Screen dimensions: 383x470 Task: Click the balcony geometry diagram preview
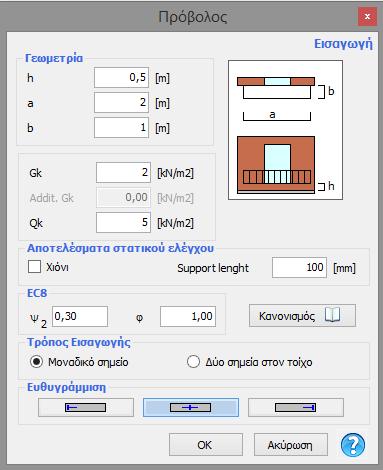(x=285, y=130)
